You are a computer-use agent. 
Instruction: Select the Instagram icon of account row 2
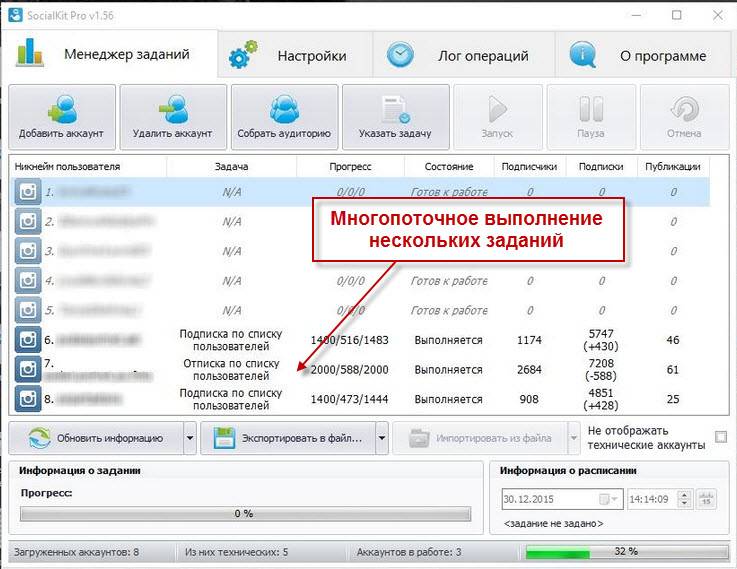click(28, 221)
